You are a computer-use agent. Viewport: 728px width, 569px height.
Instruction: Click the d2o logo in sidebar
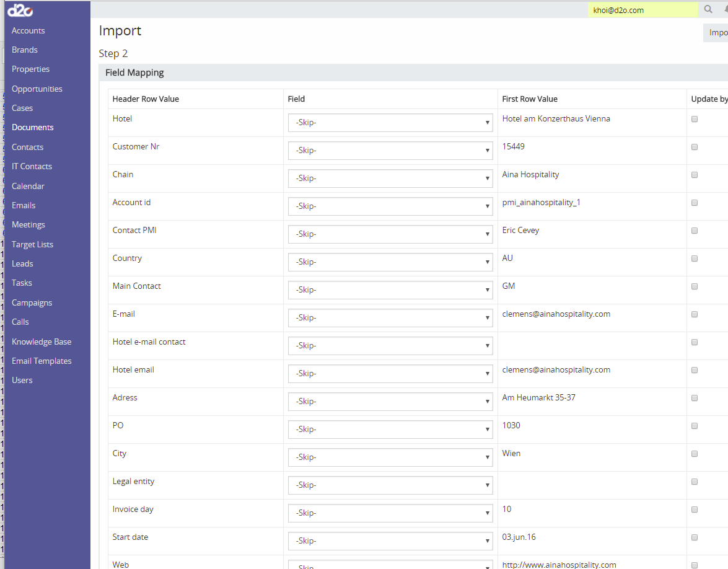[x=20, y=11]
